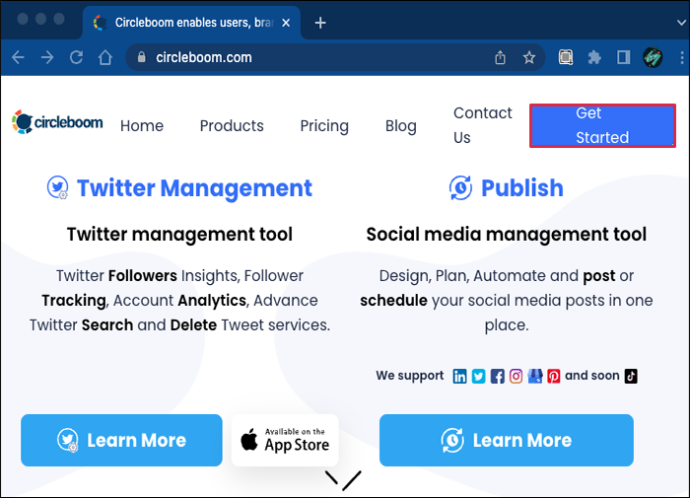Image resolution: width=690 pixels, height=498 pixels.
Task: Open the Twitter Management heading link
Action: click(x=195, y=188)
